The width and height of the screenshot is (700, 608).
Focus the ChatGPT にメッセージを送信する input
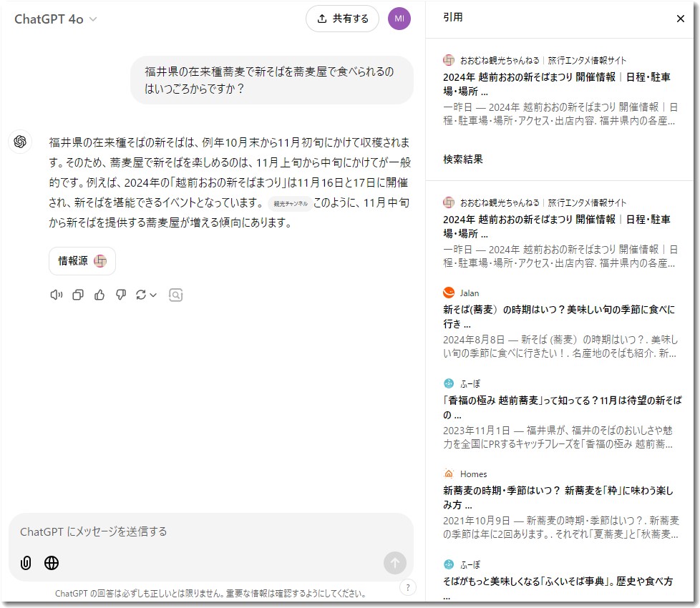click(x=210, y=531)
